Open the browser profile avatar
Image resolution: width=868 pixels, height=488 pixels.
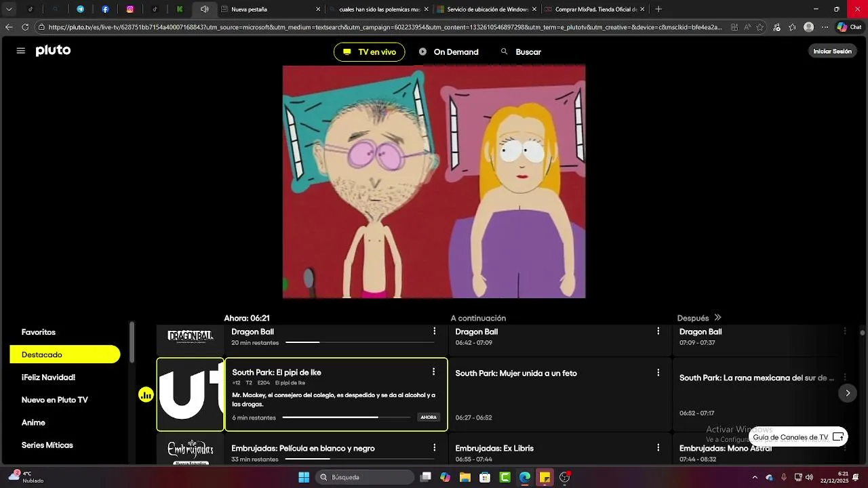[x=808, y=27]
